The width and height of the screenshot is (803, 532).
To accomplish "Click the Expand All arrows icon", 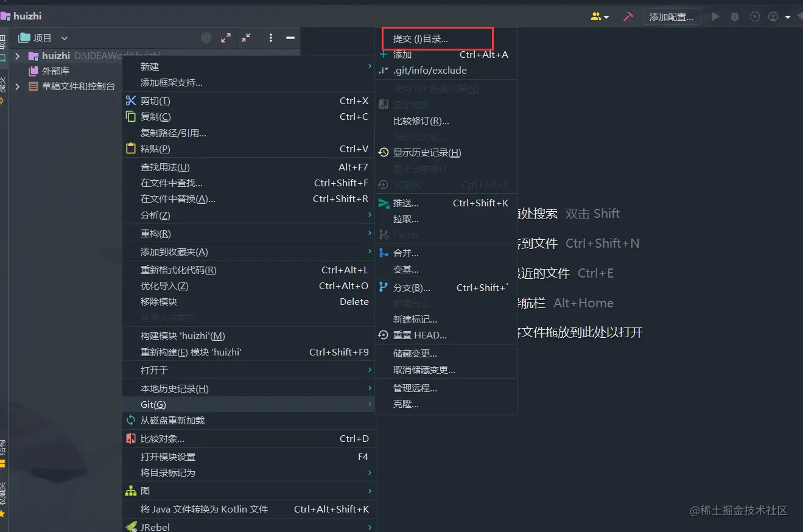I will click(226, 38).
